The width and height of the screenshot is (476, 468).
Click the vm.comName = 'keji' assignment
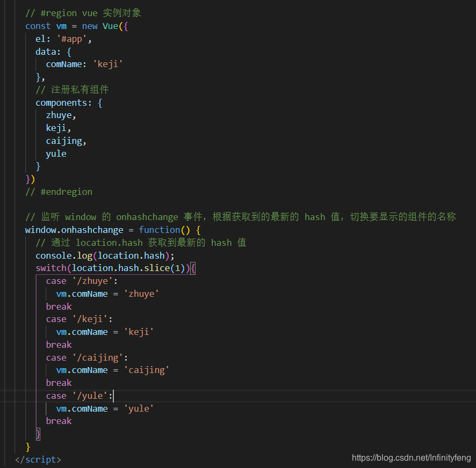105,332
